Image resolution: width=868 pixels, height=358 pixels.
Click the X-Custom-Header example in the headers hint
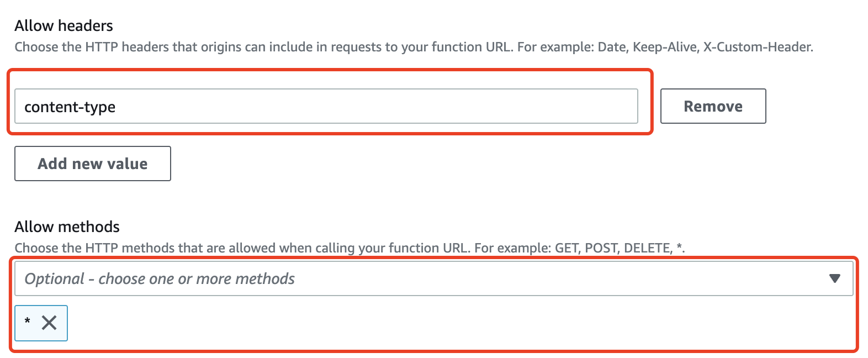(757, 47)
